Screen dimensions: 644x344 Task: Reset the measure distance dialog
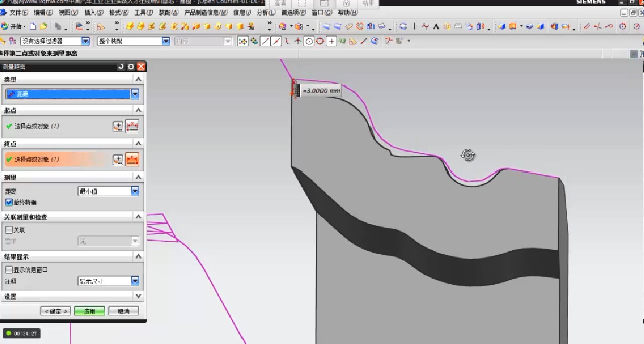[121, 67]
